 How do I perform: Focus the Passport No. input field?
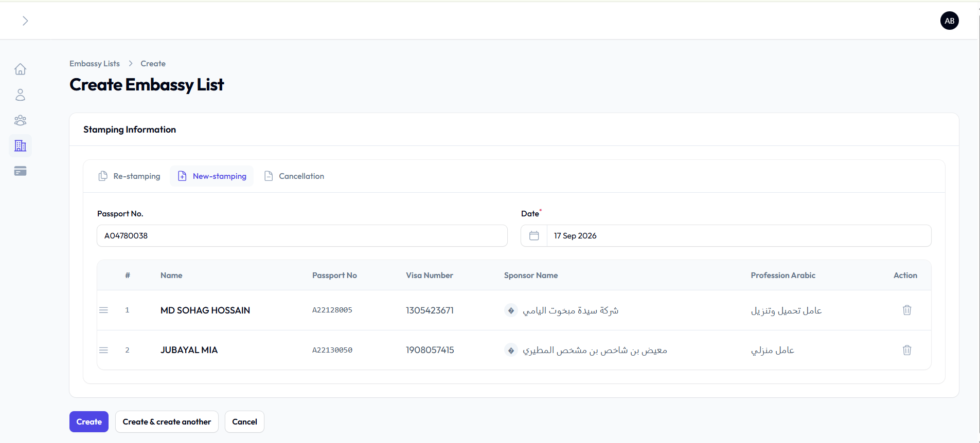[x=302, y=236]
